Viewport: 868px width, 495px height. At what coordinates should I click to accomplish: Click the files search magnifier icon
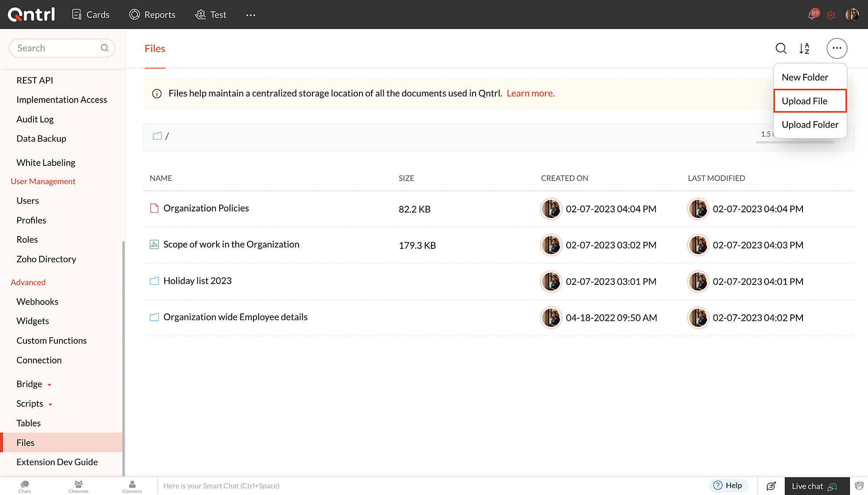pyautogui.click(x=781, y=48)
